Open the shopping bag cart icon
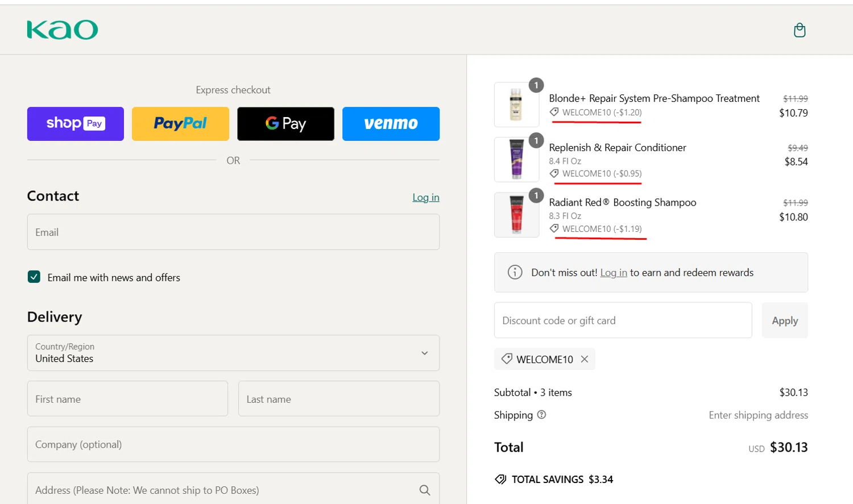Screen dimensions: 853x504 coord(800,30)
